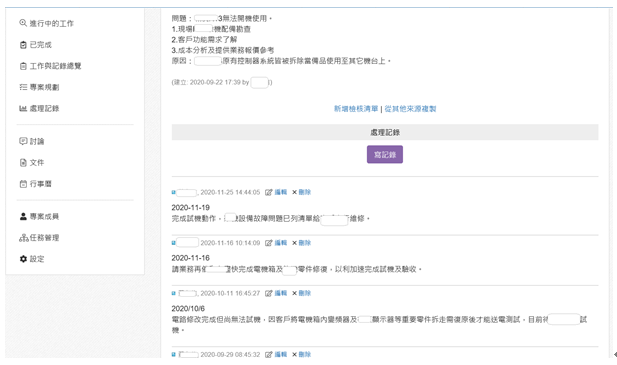Image resolution: width=617 pixels, height=365 pixels.
Task: Click the chat bubble icon beside 討論
Action: pos(23,141)
